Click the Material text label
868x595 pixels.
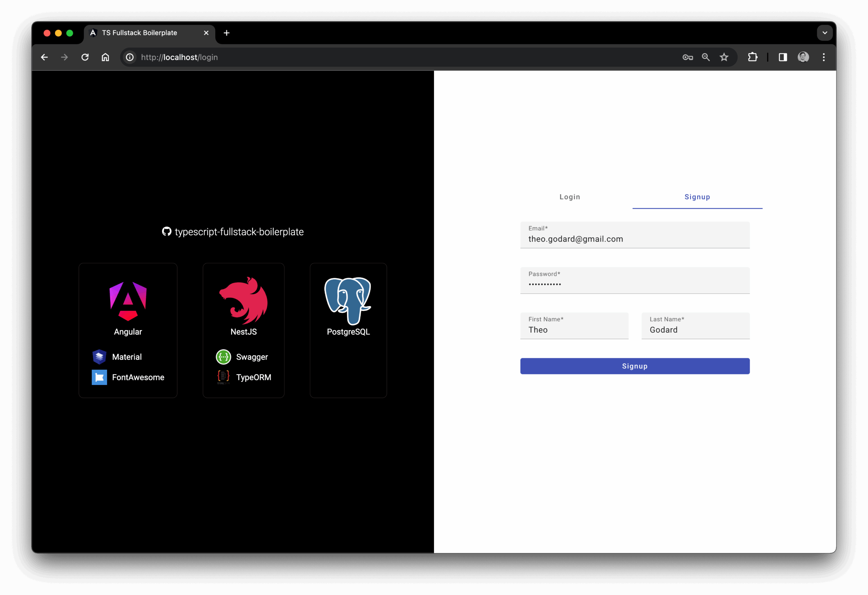pos(127,356)
